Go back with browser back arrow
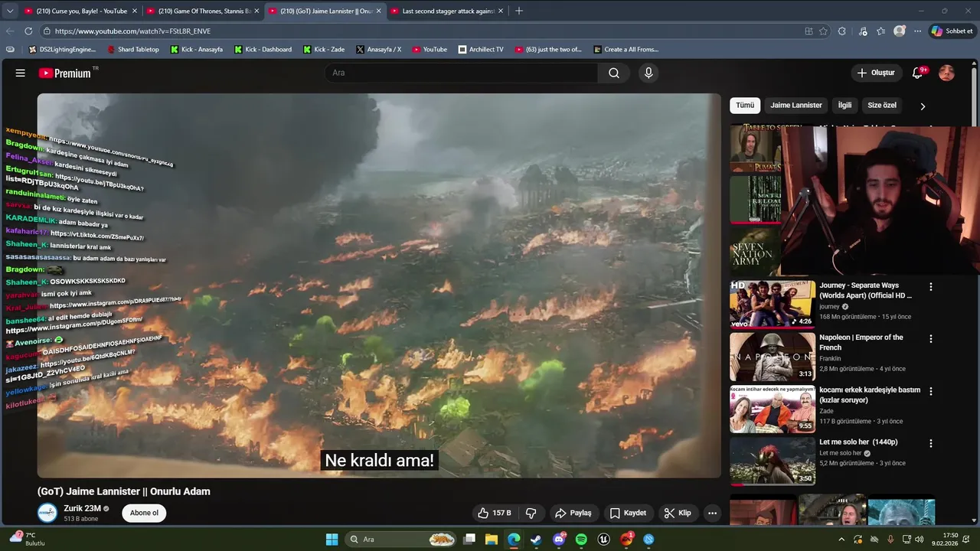Image resolution: width=980 pixels, height=551 pixels. pos(10,31)
